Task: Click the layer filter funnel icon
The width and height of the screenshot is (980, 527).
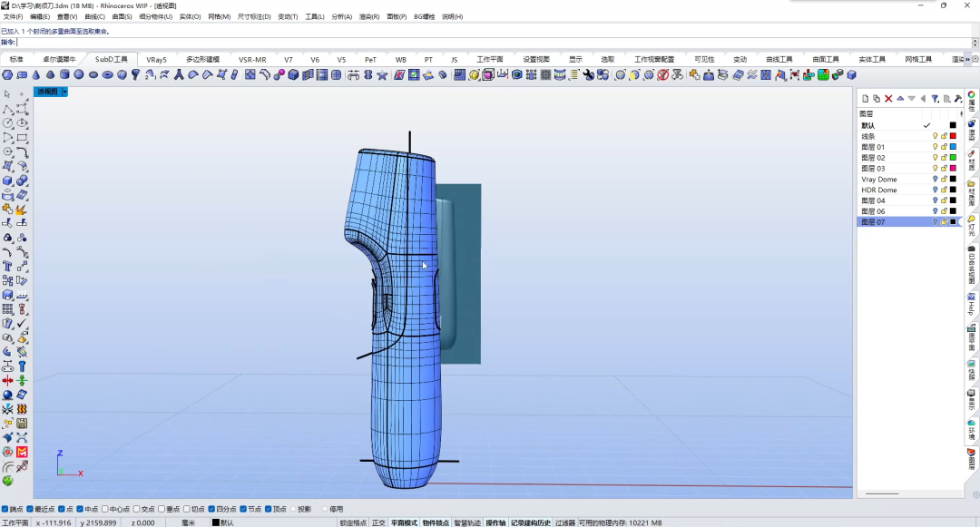Action: pos(935,99)
